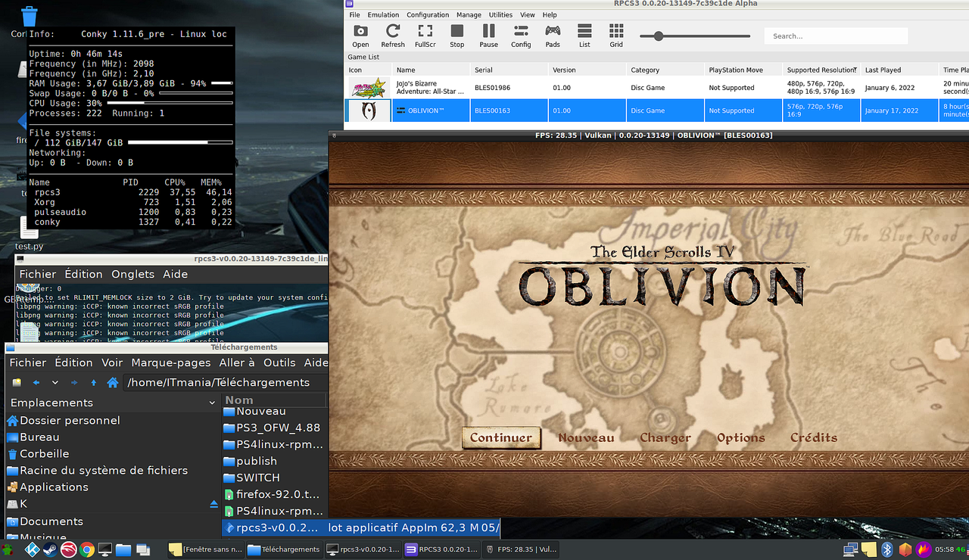Switch game list to List view
969x560 pixels.
point(584,35)
